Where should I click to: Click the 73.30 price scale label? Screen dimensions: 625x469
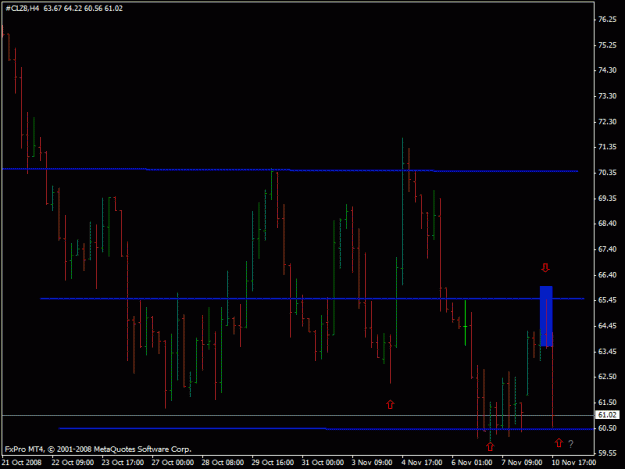coord(607,96)
